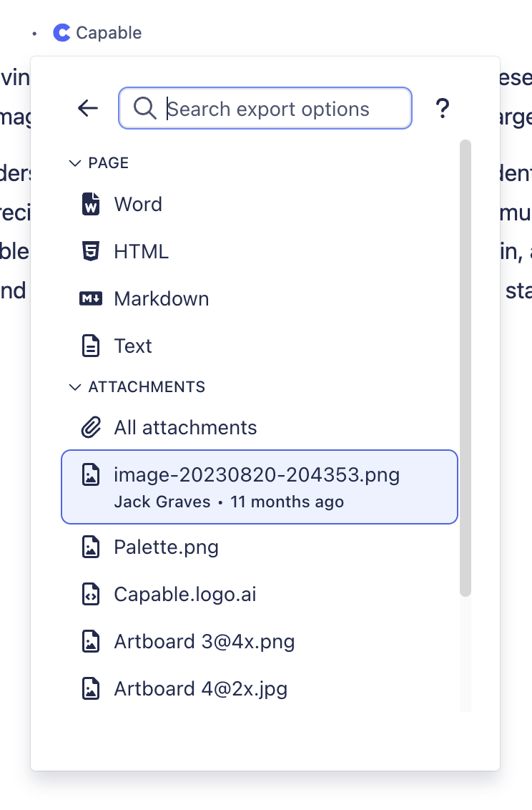This screenshot has width=532, height=810.
Task: Click the Text file icon
Action: tap(91, 346)
